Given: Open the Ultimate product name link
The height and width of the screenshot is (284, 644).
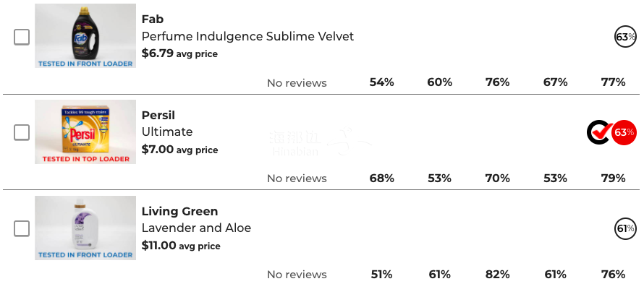Looking at the screenshot, I should [x=167, y=132].
